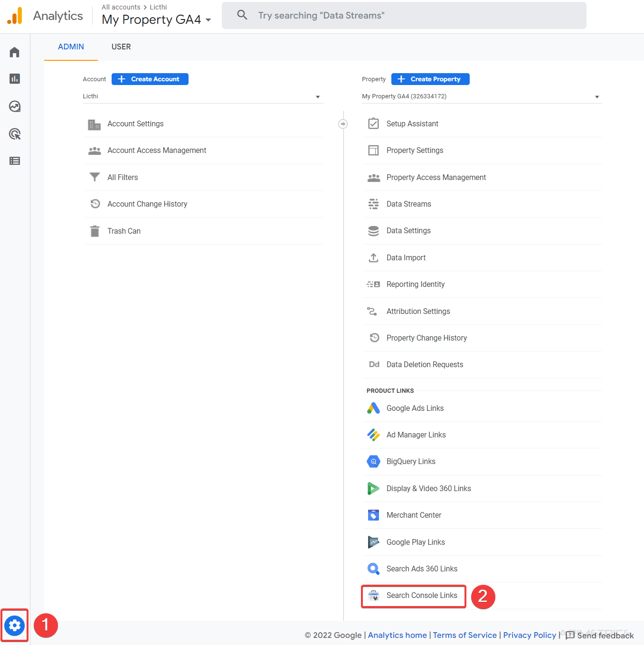Click the Google Analytics logo
The height and width of the screenshot is (645, 644).
click(x=15, y=16)
